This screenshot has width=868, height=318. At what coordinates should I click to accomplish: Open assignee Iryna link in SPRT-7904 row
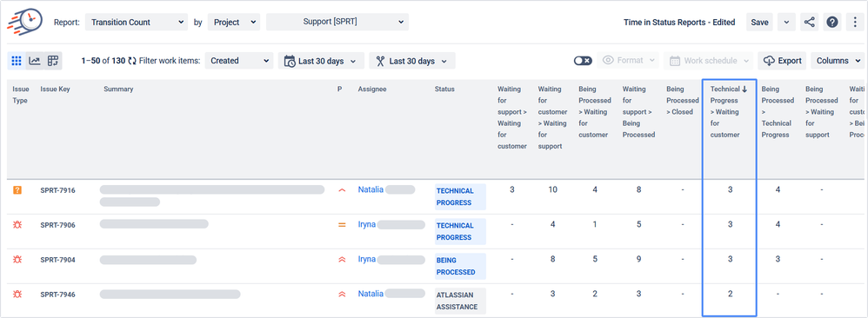366,259
